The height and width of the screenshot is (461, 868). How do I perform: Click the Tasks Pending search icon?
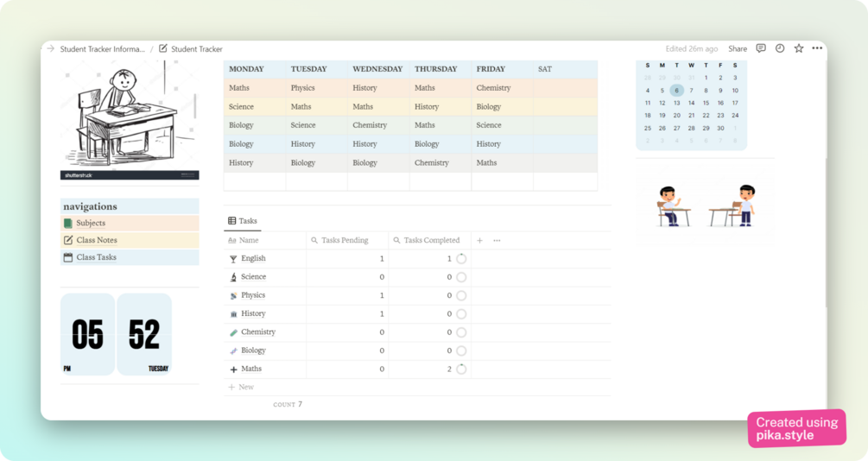click(x=314, y=240)
